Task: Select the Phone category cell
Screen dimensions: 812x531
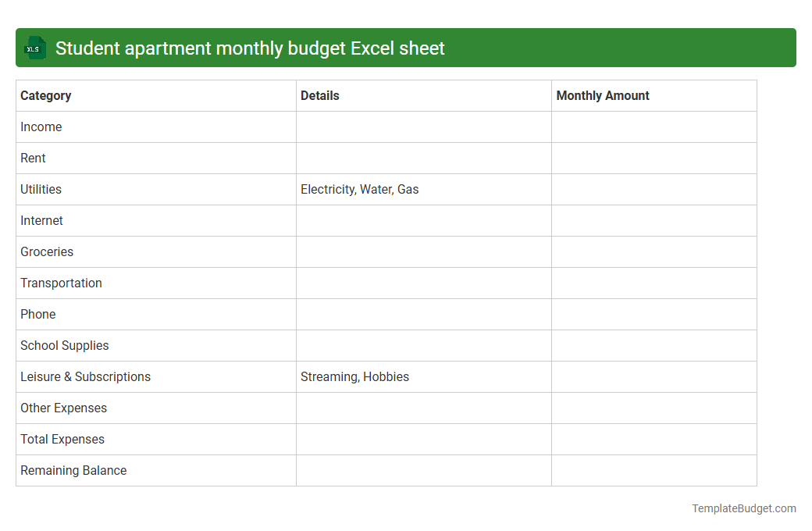Action: (x=37, y=314)
